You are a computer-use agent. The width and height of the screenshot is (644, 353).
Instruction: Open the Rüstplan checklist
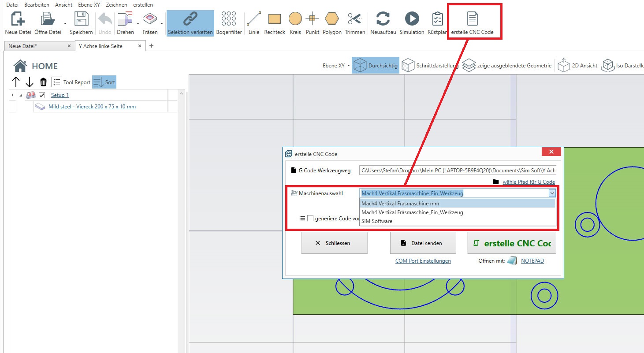coord(437,19)
